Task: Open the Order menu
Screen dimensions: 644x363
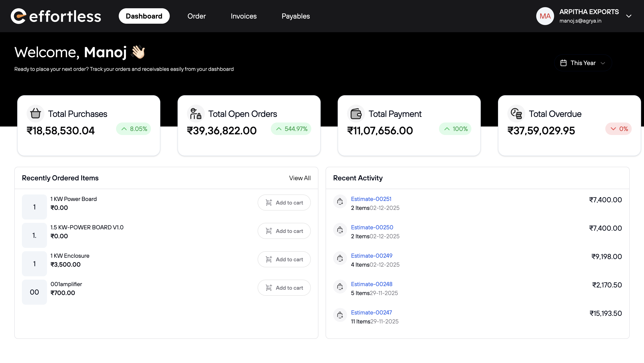Action: 197,16
